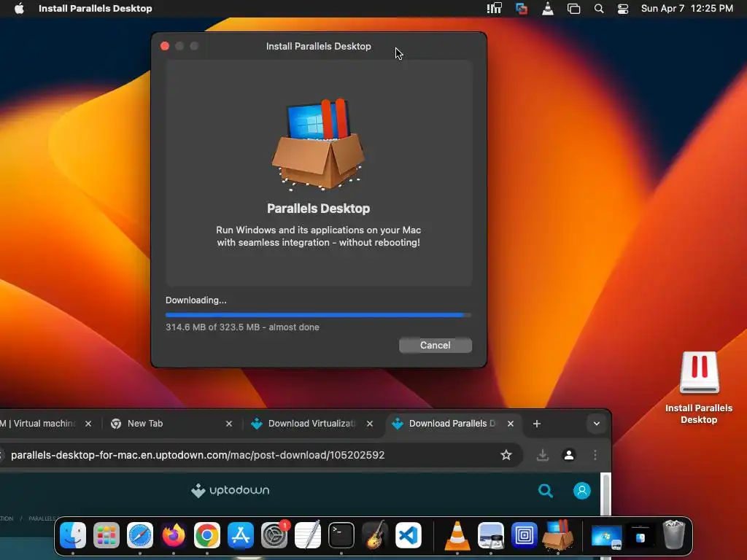This screenshot has width=747, height=560.
Task: Open TextEdit from the Dock
Action: coord(308,535)
